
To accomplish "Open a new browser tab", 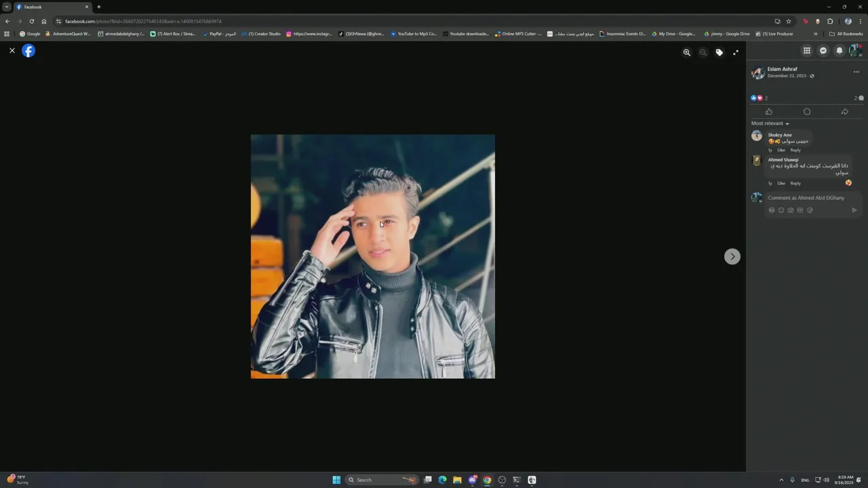I will [98, 7].
